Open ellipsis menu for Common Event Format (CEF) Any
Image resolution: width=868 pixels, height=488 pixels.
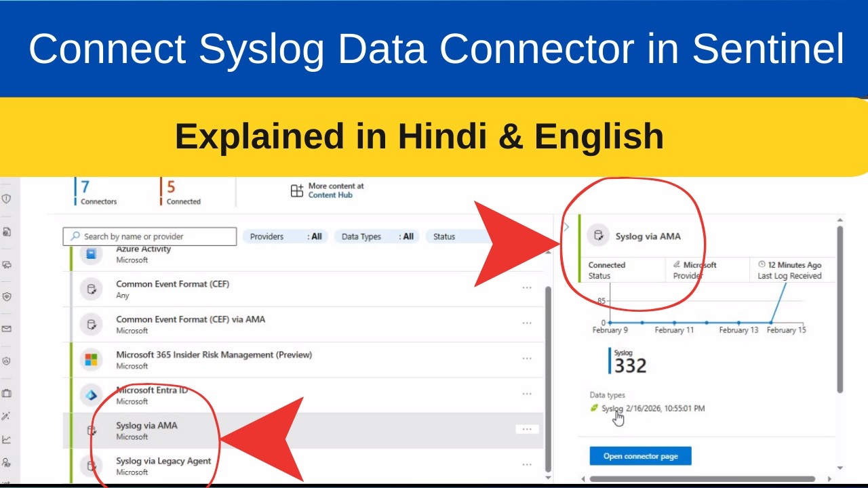[x=527, y=287]
